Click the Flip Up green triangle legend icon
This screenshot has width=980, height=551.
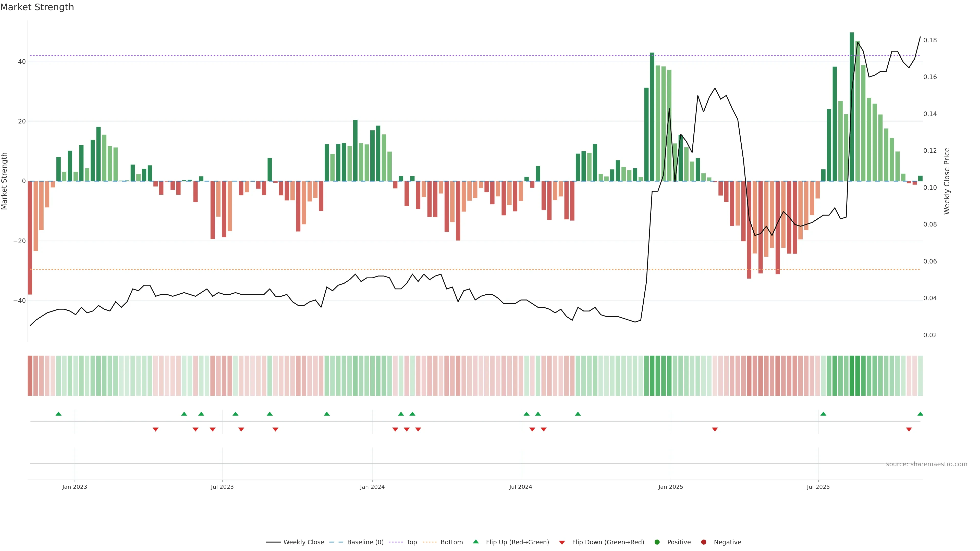(475, 542)
